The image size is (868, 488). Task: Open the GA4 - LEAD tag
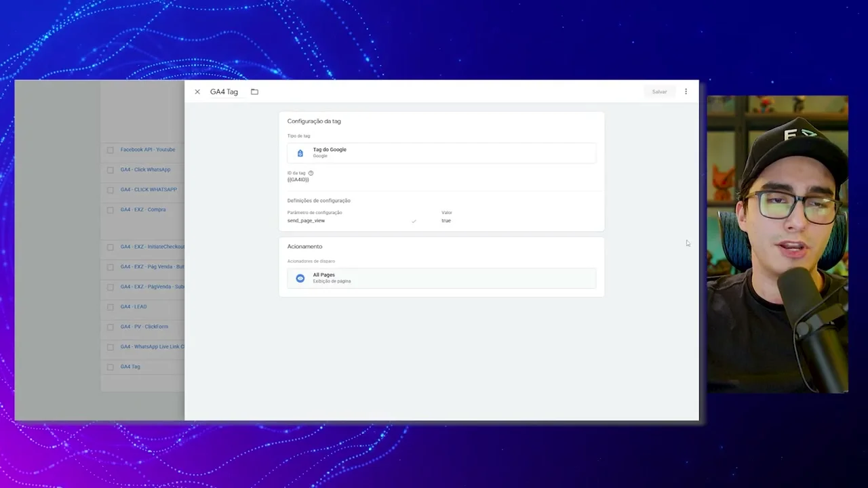(x=134, y=307)
